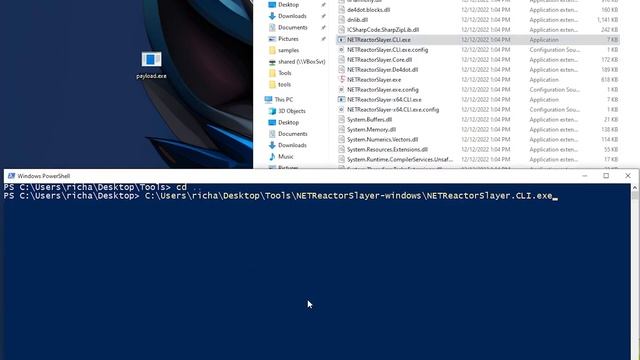Viewport: 640px width, 360px height.
Task: Open Desktop under Quick access in Explorer
Action: 288,4
